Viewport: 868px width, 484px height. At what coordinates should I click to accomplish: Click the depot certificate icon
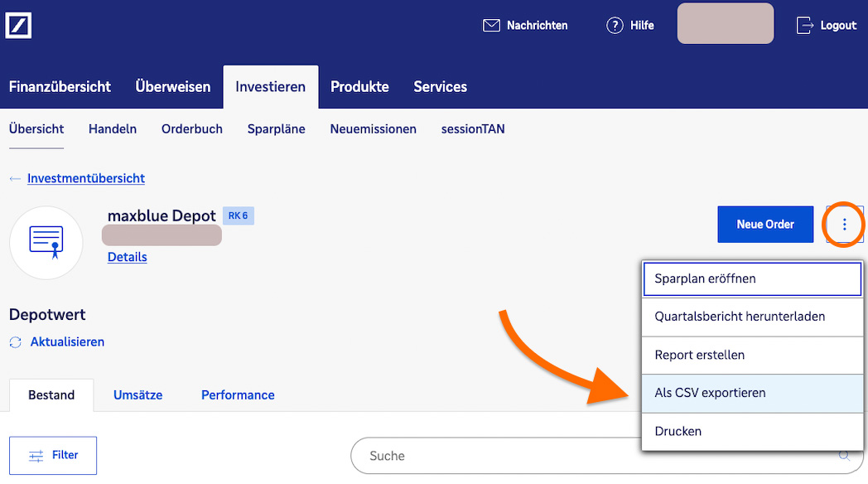[46, 243]
